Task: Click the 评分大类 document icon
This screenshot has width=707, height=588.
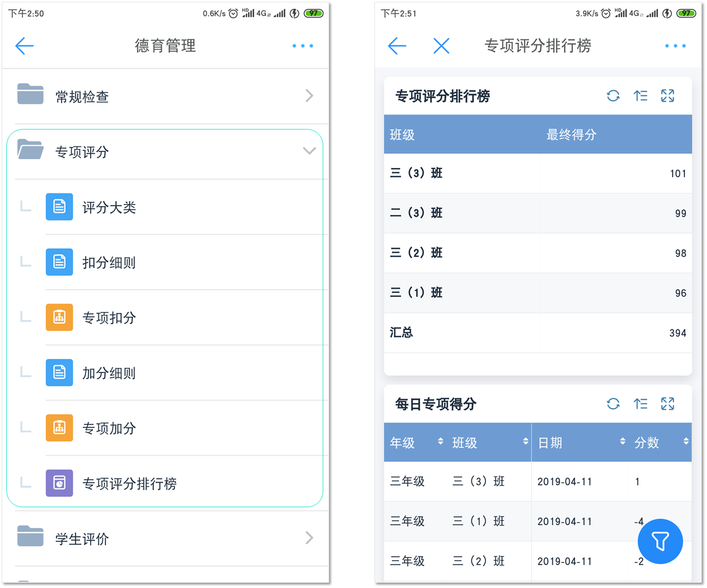Action: pyautogui.click(x=59, y=207)
